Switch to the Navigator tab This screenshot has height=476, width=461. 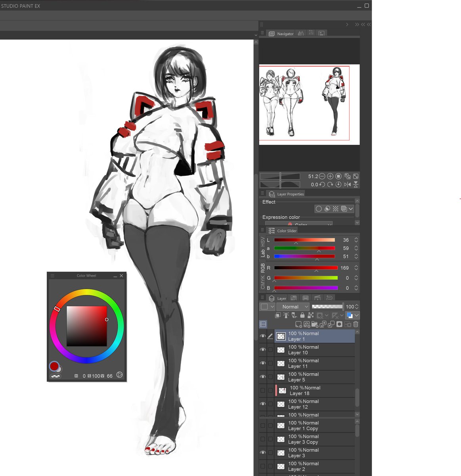pyautogui.click(x=281, y=34)
